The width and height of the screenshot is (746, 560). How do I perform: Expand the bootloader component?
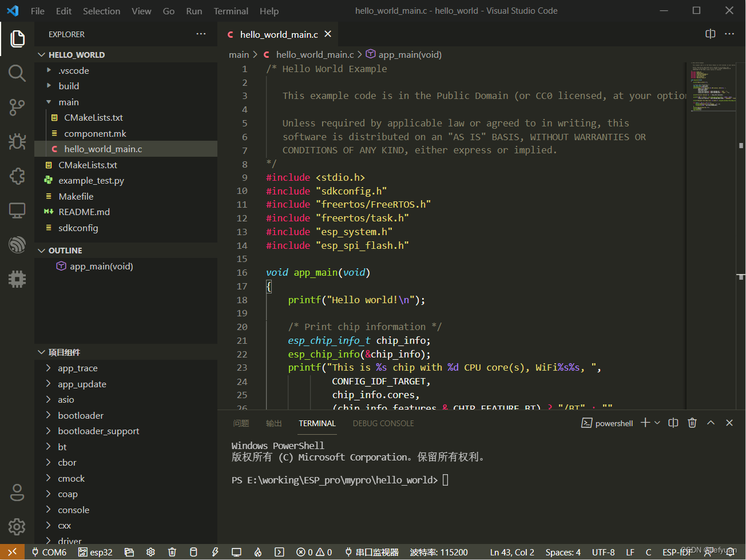tap(126, 415)
